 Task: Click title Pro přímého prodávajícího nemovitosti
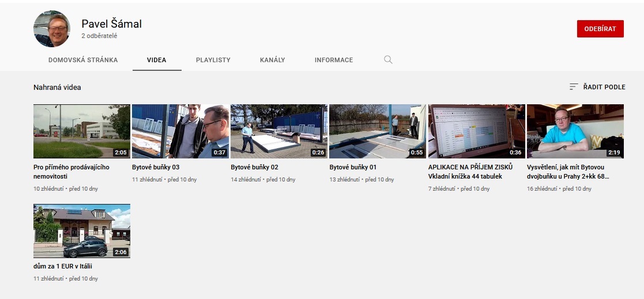71,172
